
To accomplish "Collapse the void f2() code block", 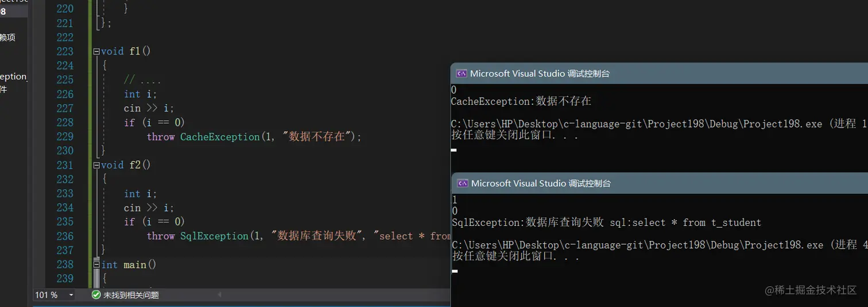I will [x=96, y=165].
